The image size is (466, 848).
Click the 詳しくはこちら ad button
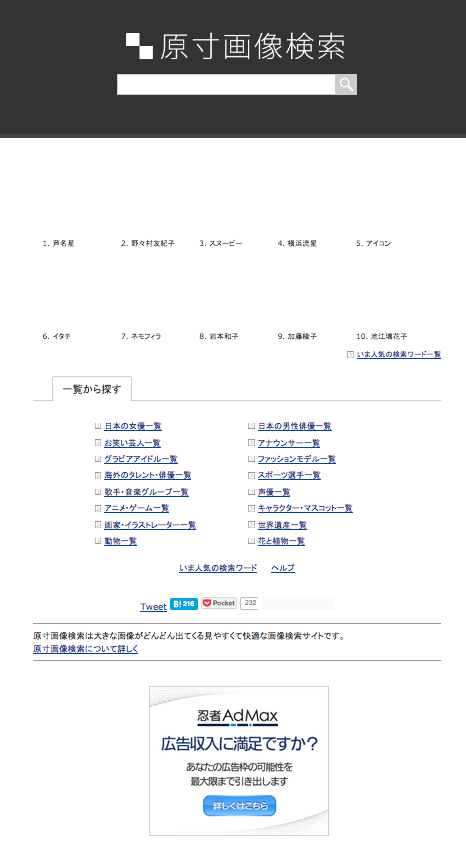tap(239, 805)
